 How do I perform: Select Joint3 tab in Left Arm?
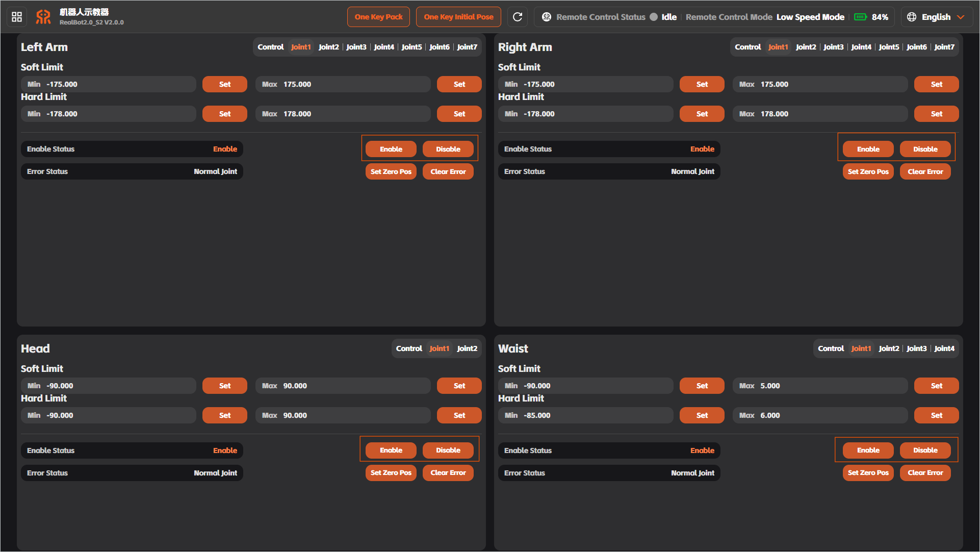(x=356, y=47)
